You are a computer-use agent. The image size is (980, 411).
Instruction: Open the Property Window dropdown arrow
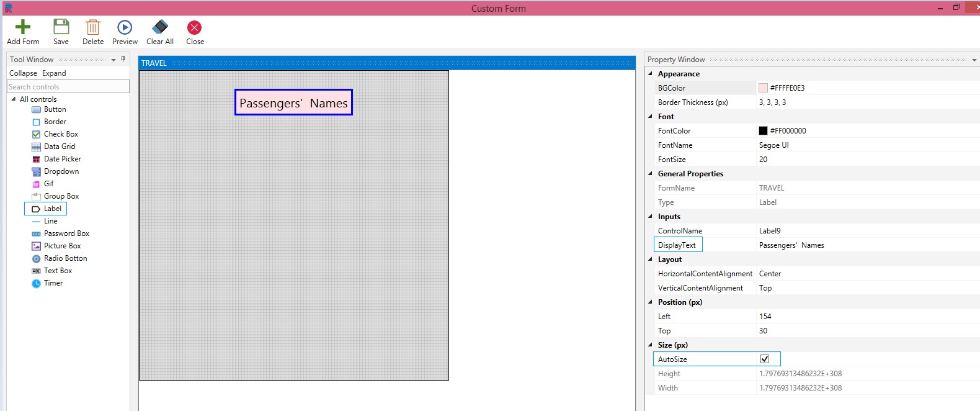tap(974, 60)
